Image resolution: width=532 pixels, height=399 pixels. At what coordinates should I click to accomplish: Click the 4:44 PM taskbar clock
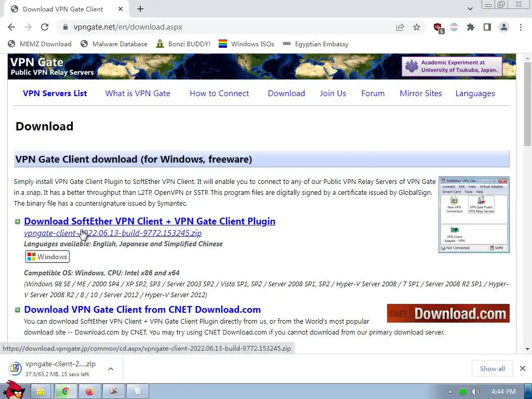(503, 392)
